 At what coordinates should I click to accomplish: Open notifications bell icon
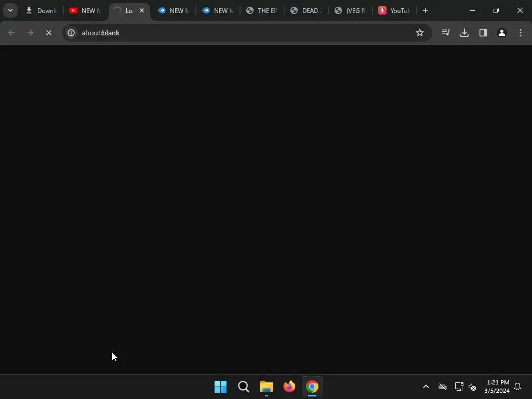point(517,387)
